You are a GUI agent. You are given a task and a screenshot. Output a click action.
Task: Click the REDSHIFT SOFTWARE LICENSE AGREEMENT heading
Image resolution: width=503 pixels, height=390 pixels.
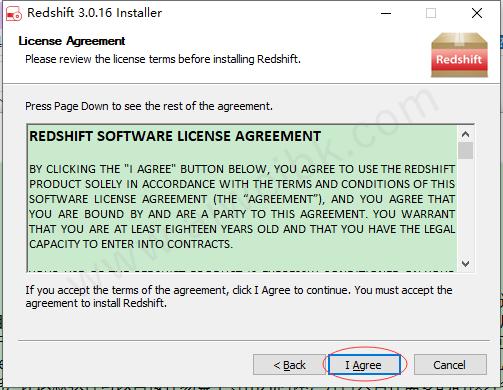click(175, 136)
